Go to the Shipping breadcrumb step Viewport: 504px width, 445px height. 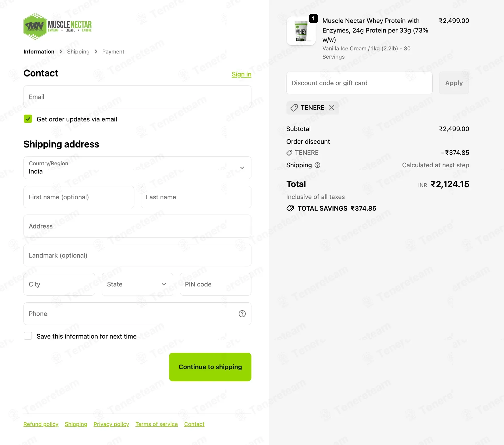(x=78, y=52)
